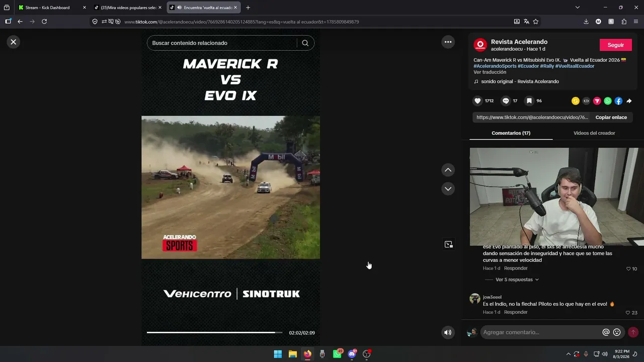The height and width of the screenshot is (362, 644).
Task: Open more share options arrow
Action: coord(629,101)
